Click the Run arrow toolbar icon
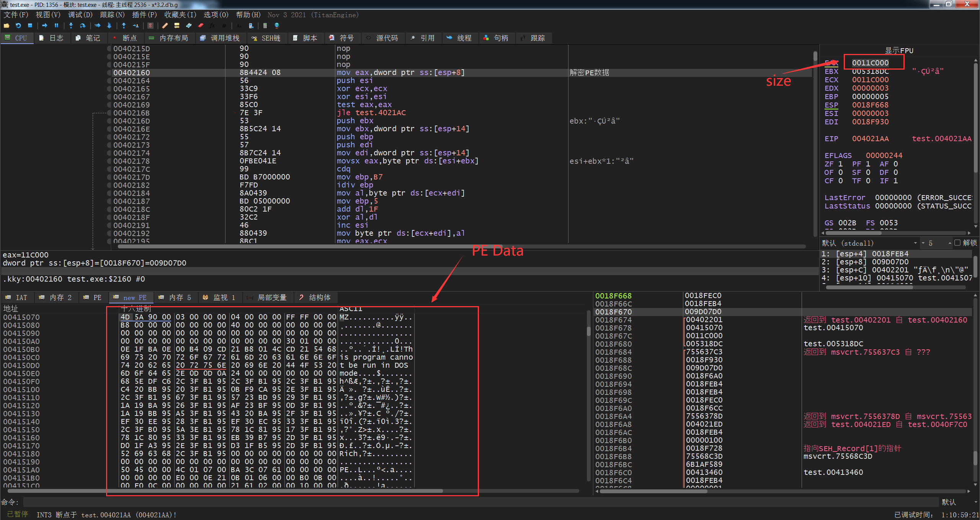This screenshot has width=980, height=520. click(45, 26)
